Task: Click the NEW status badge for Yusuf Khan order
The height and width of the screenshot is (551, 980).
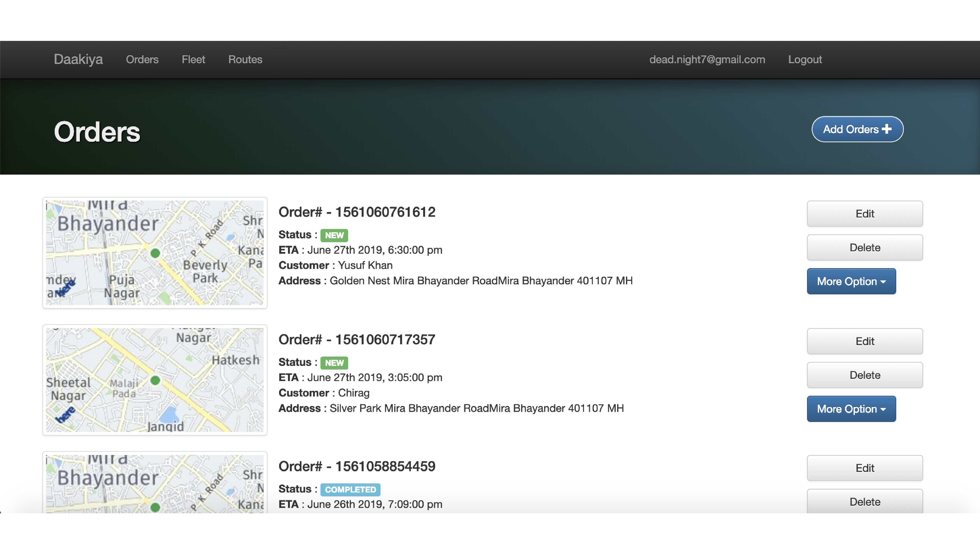Action: (334, 235)
